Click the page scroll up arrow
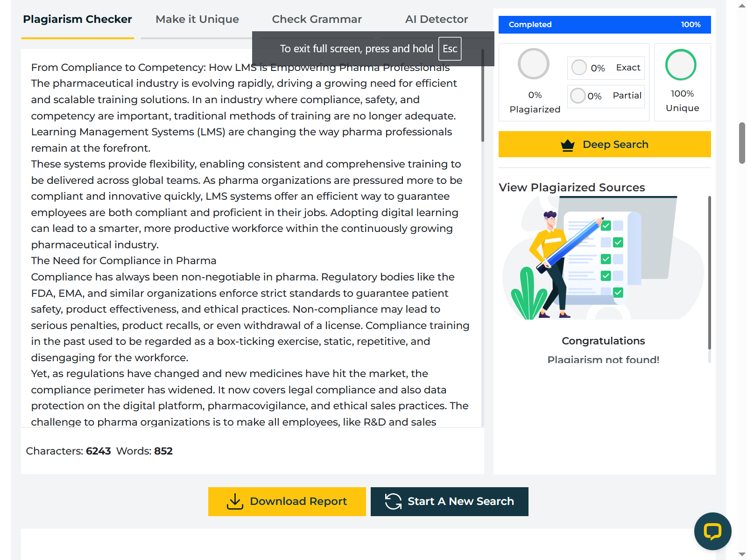747x560 pixels. point(742,6)
